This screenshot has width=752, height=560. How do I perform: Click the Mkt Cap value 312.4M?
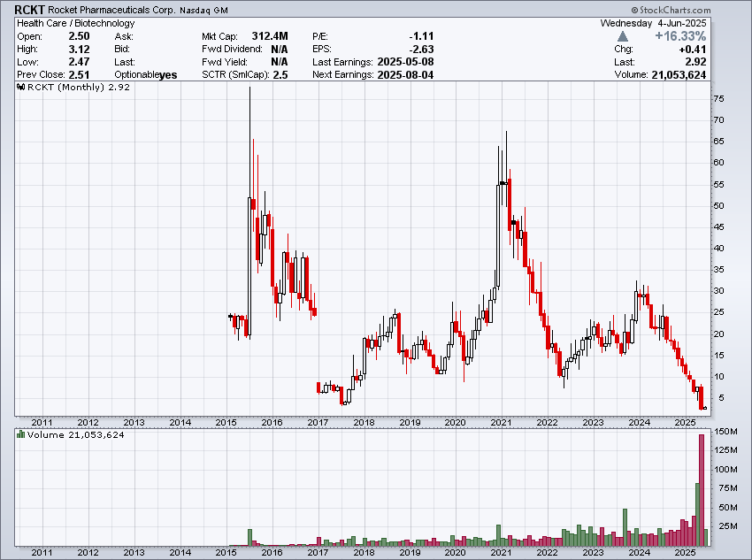(270, 36)
